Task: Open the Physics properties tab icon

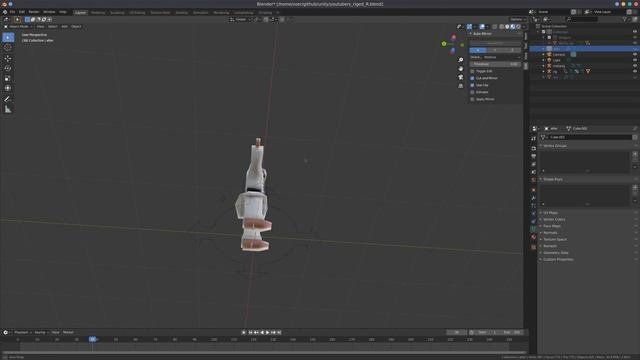Action: point(533,213)
